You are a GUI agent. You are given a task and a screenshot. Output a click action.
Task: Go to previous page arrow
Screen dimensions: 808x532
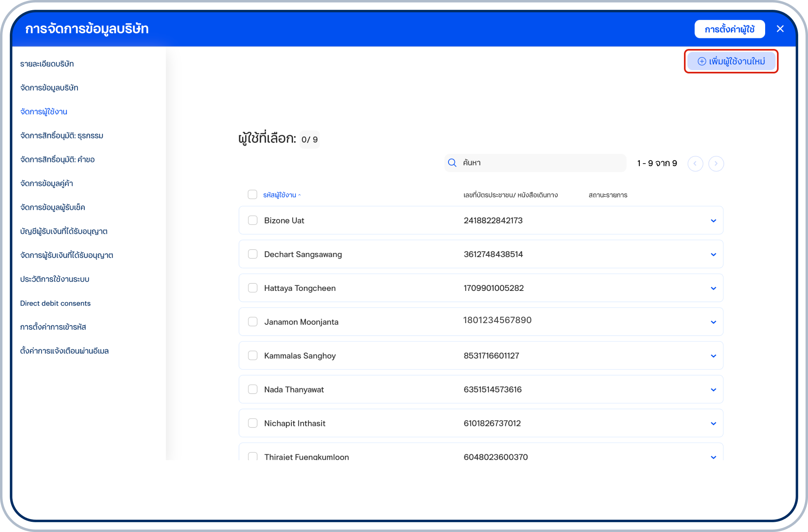[x=695, y=164]
